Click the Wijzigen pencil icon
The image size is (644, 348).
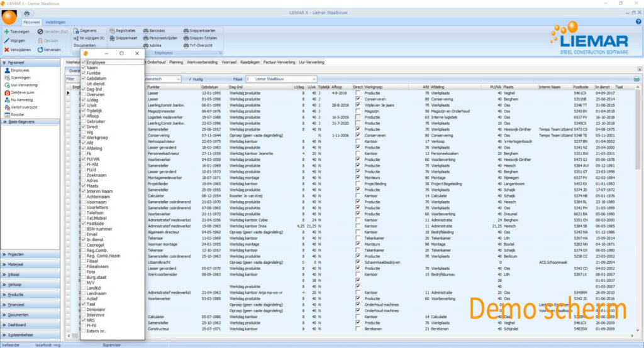click(6, 41)
